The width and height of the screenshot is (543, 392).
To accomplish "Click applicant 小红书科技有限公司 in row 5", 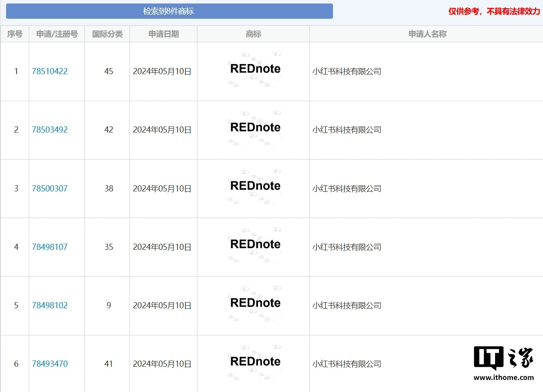I will [347, 305].
